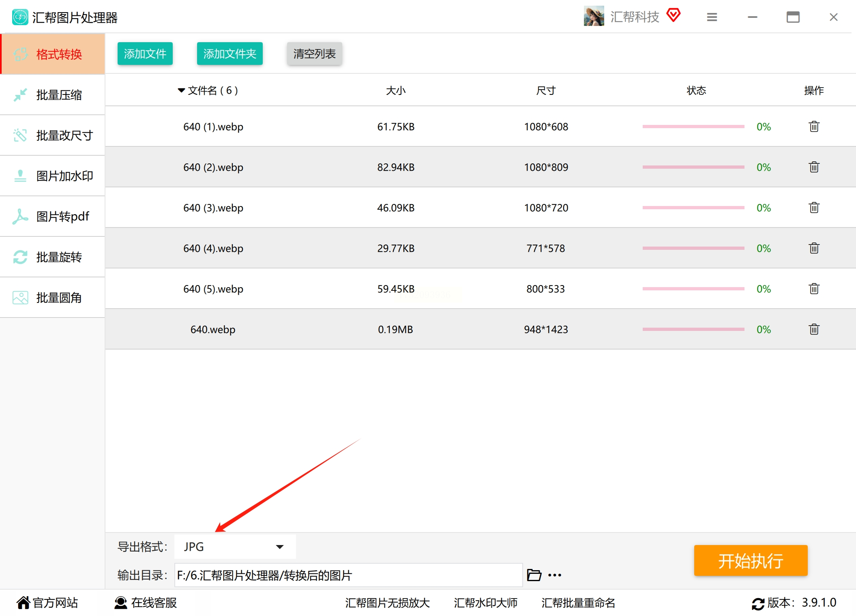Click the 状态 column header

(696, 90)
